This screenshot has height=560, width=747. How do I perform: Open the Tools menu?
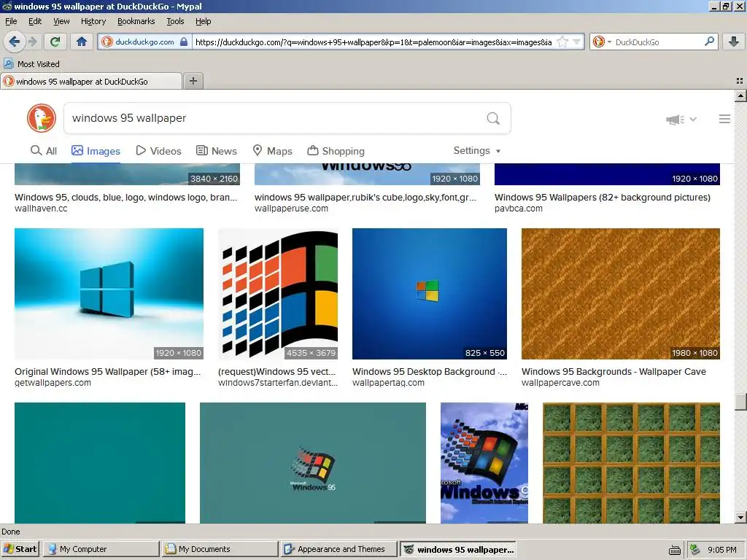coord(175,21)
